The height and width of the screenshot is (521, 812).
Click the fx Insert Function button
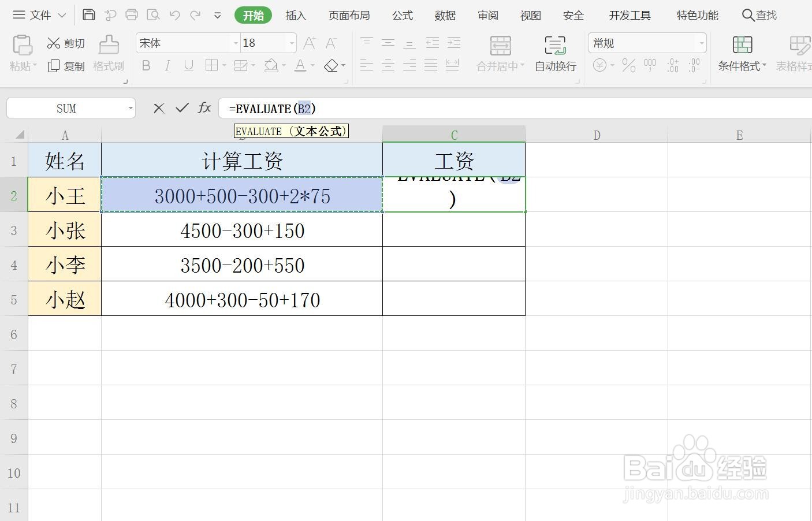coord(204,108)
